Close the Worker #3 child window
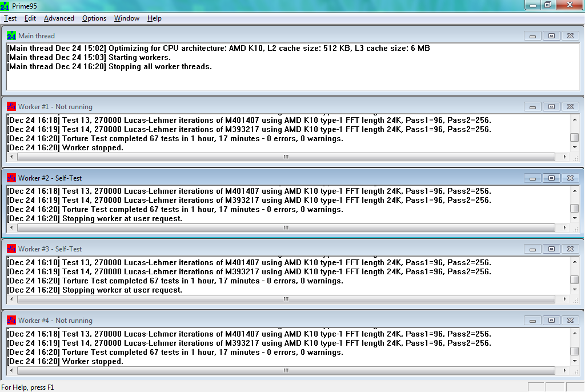 coord(571,249)
